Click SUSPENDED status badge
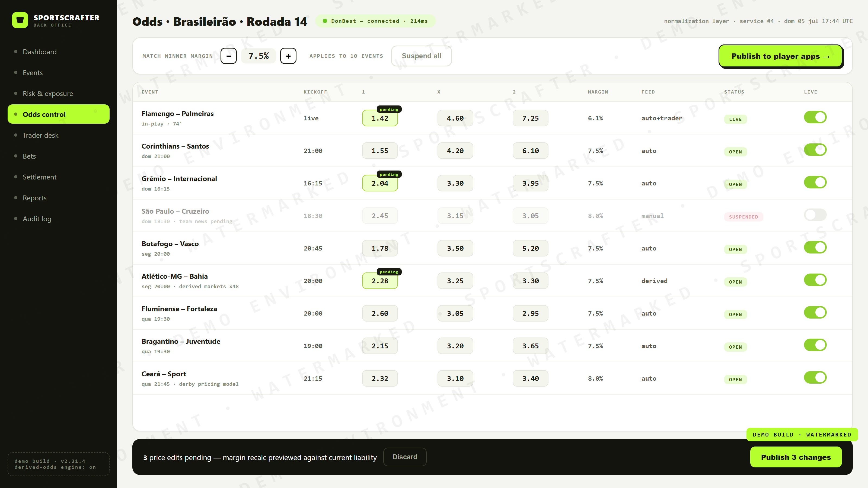This screenshot has width=868, height=488. tap(743, 217)
